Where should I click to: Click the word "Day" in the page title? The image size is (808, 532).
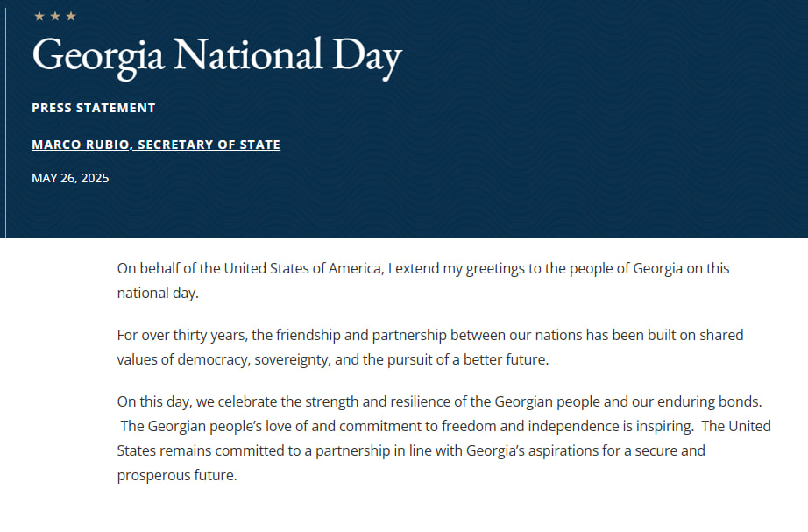366,55
